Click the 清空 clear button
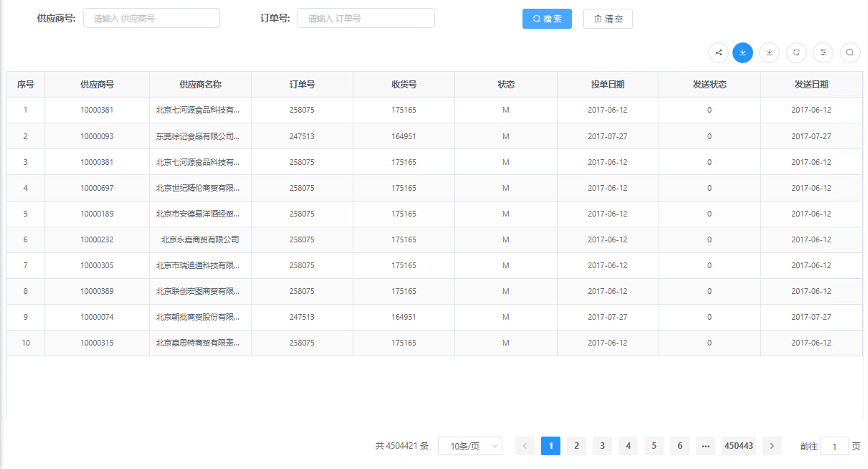Viewport: 868px width, 469px height. point(608,19)
